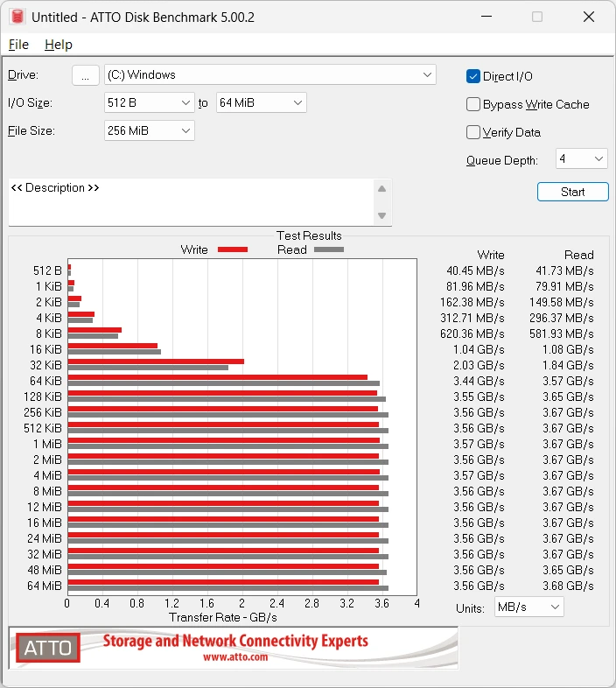Click the 32 KiB chart row label
Screen dimensions: 616x688
(x=45, y=365)
